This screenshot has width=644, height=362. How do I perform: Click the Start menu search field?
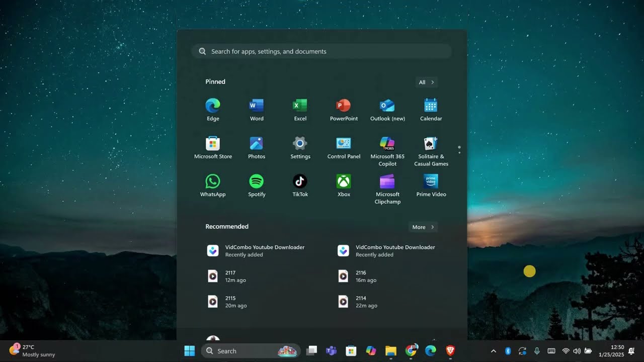321,51
